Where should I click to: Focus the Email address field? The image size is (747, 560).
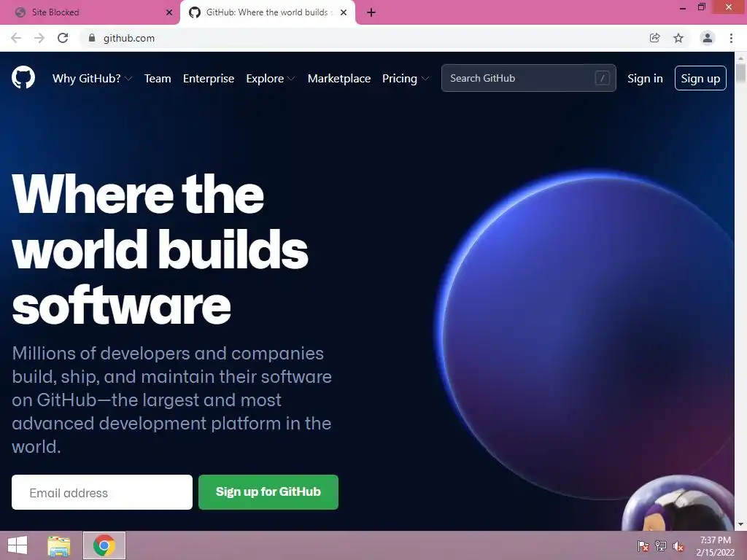(102, 492)
